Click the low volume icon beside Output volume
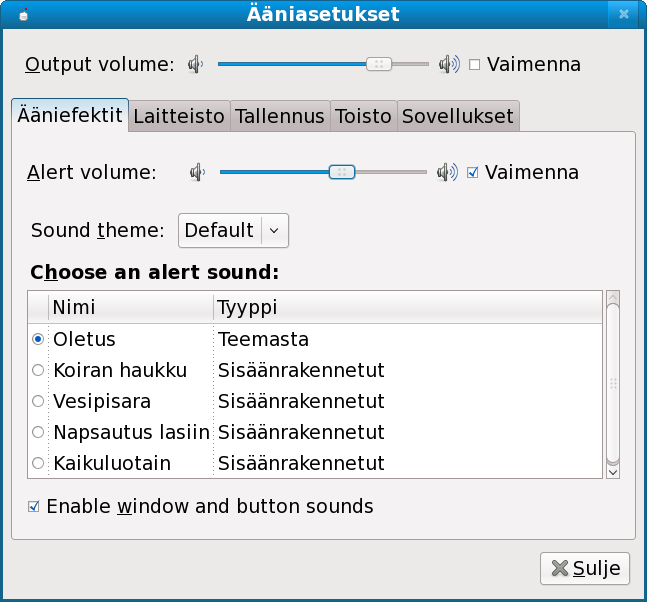647x602 pixels. click(195, 64)
